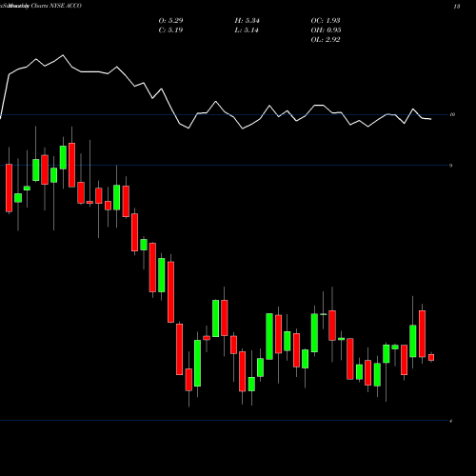Click the 'OH: 0.95' reading
Viewport: 476px width, 476px height.
coord(326,30)
